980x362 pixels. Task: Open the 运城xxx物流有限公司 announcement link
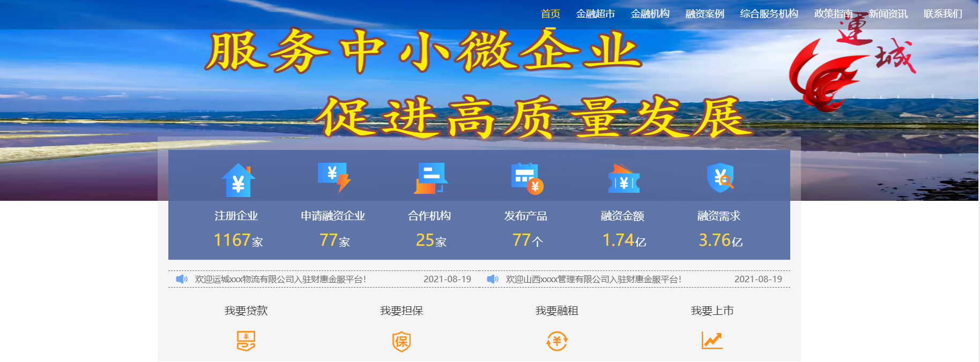(x=280, y=279)
